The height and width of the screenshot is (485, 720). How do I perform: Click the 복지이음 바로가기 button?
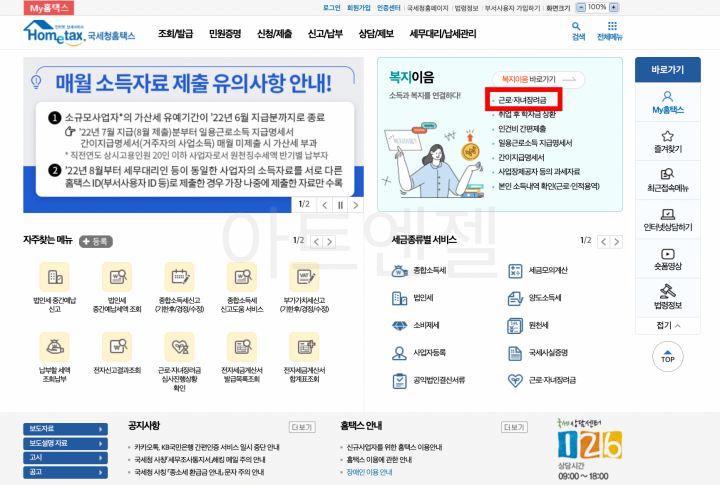tap(538, 79)
